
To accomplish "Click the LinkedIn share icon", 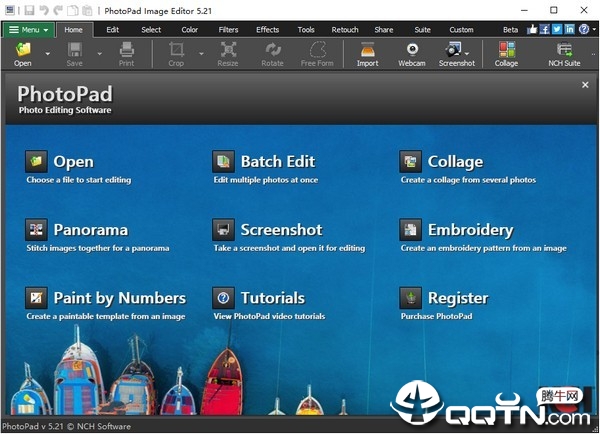I will pos(570,30).
